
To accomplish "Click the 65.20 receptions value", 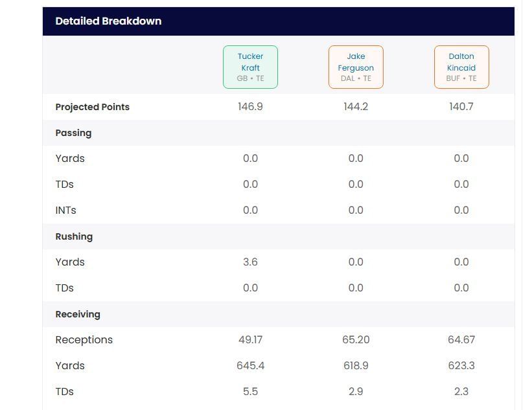I will point(356,340).
